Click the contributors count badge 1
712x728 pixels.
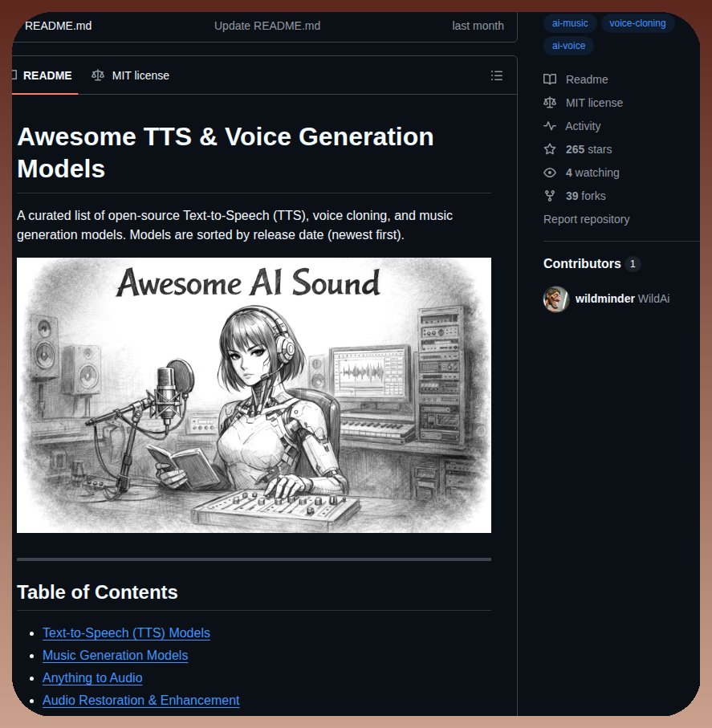point(632,264)
